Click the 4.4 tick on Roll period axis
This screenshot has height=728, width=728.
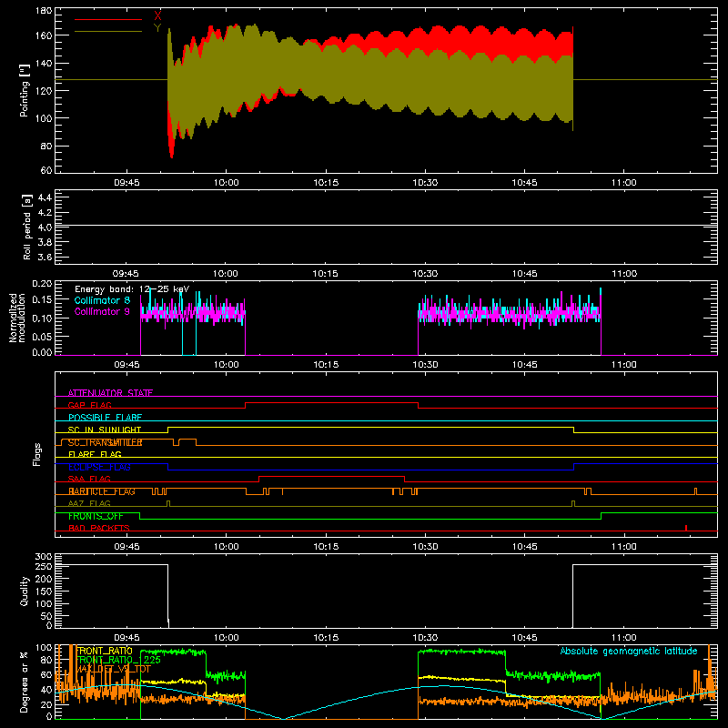[44, 197]
